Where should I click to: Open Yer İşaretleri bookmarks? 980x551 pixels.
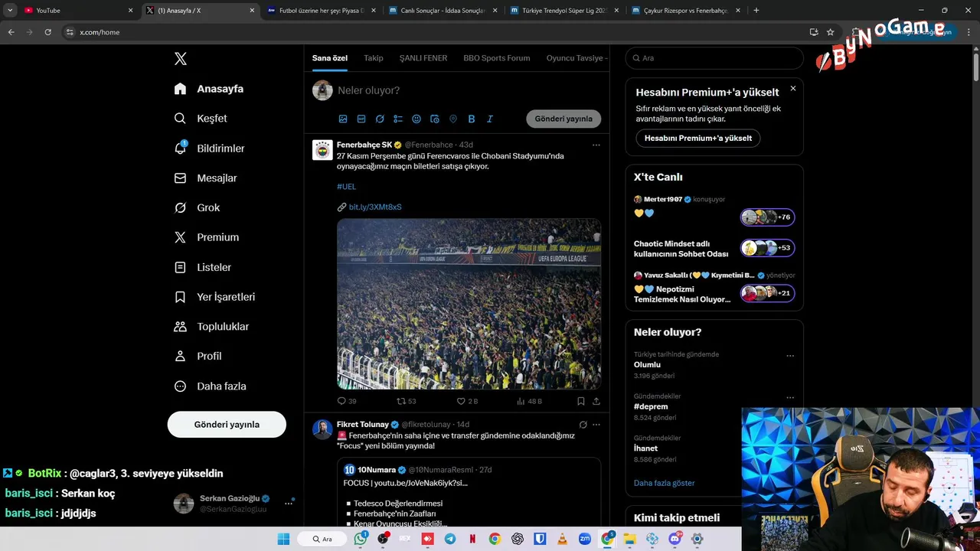(x=214, y=297)
